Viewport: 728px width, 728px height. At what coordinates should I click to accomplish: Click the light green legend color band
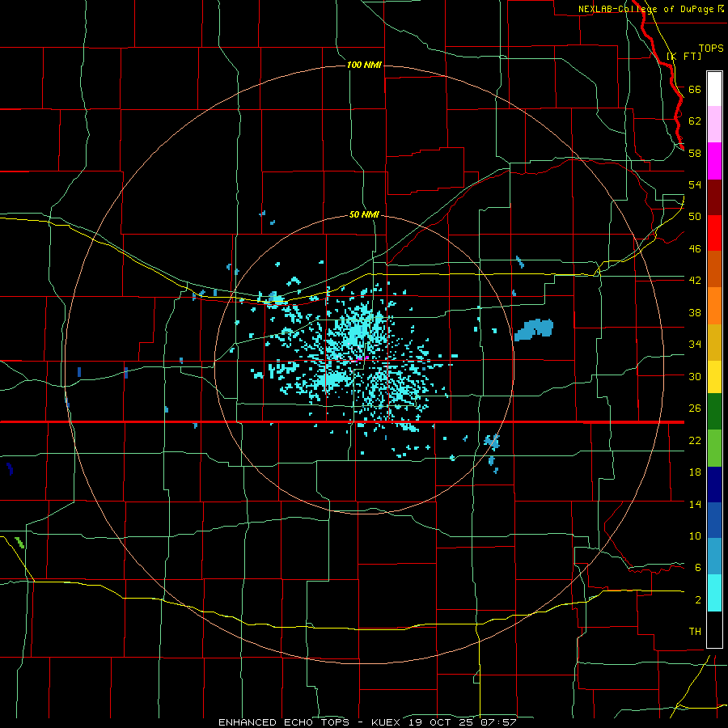pyautogui.click(x=714, y=448)
